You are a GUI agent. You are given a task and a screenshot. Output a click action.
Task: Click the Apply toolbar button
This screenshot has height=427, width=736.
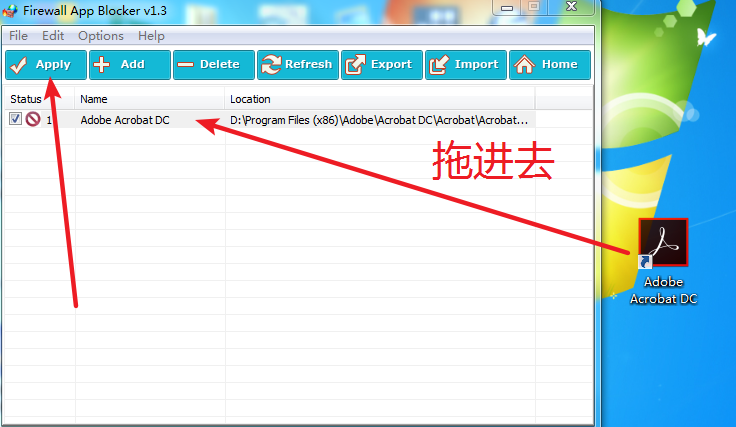click(x=46, y=65)
